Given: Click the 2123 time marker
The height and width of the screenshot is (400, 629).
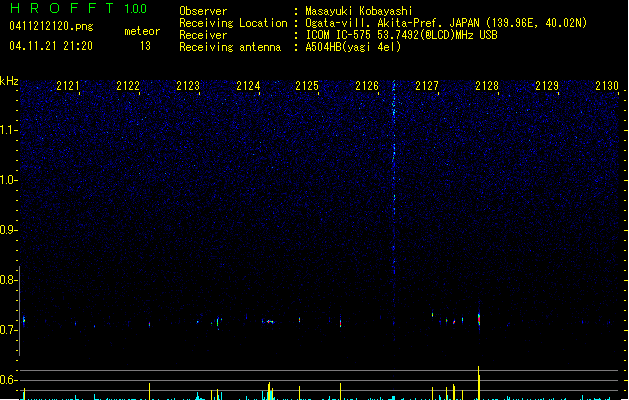Looking at the screenshot, I should (x=188, y=86).
